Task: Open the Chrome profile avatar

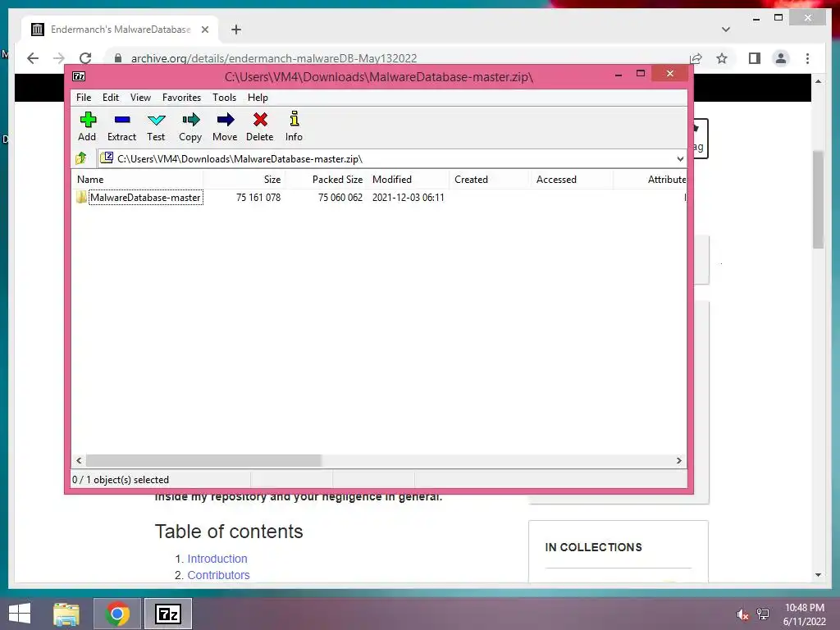Action: tap(781, 58)
